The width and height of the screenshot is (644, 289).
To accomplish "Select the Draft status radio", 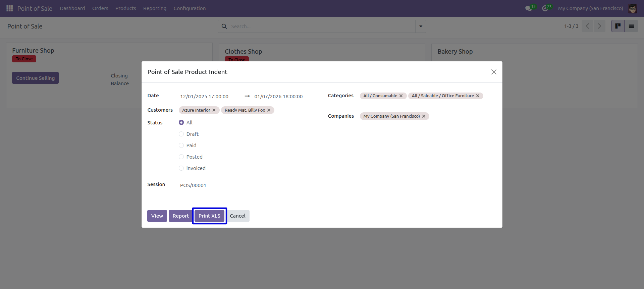I will click(x=181, y=134).
